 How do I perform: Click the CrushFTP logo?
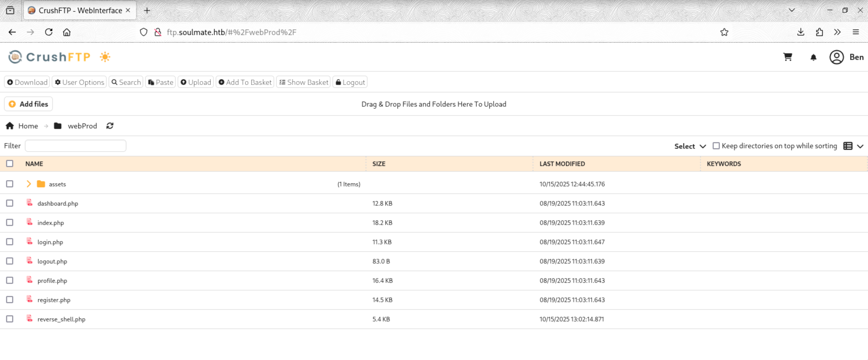click(49, 57)
